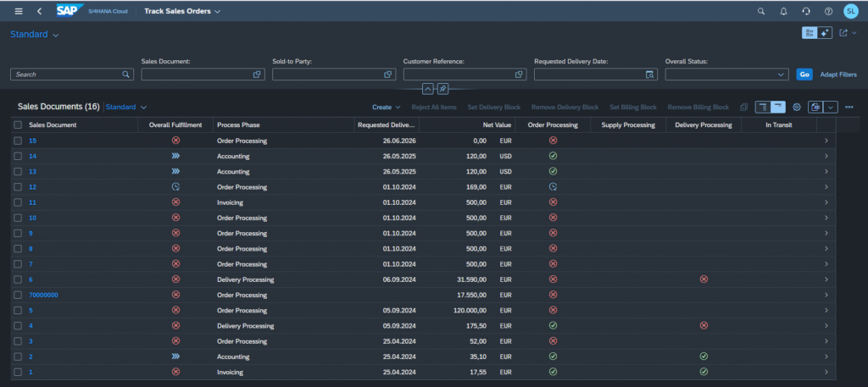The width and height of the screenshot is (868, 387).
Task: Pin the filter header bar
Action: coord(442,88)
